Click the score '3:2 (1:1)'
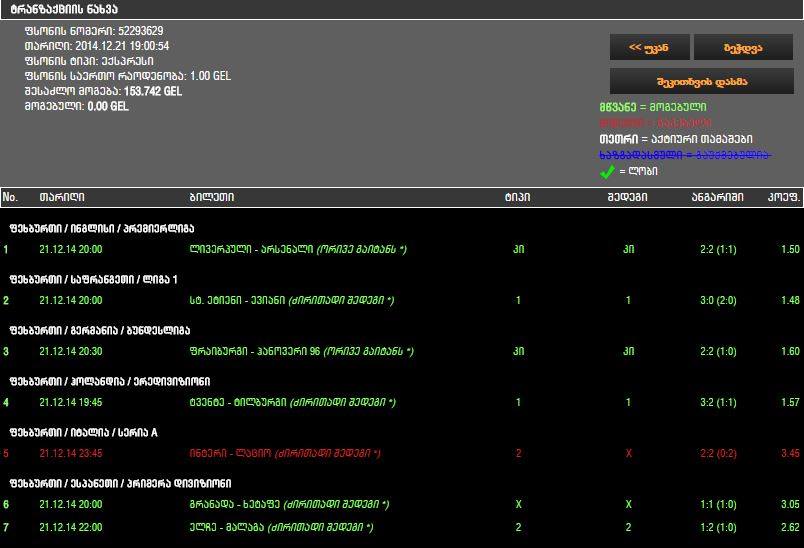804x548 pixels. point(718,402)
